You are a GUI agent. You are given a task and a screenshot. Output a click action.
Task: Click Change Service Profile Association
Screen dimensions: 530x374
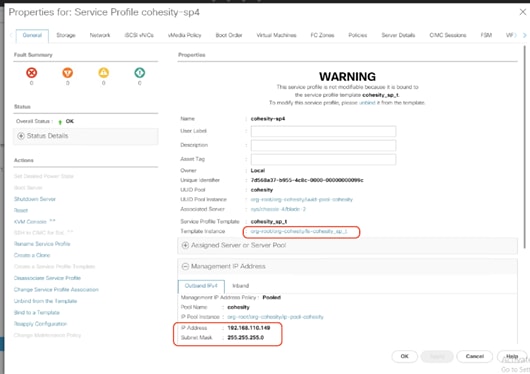pos(56,290)
